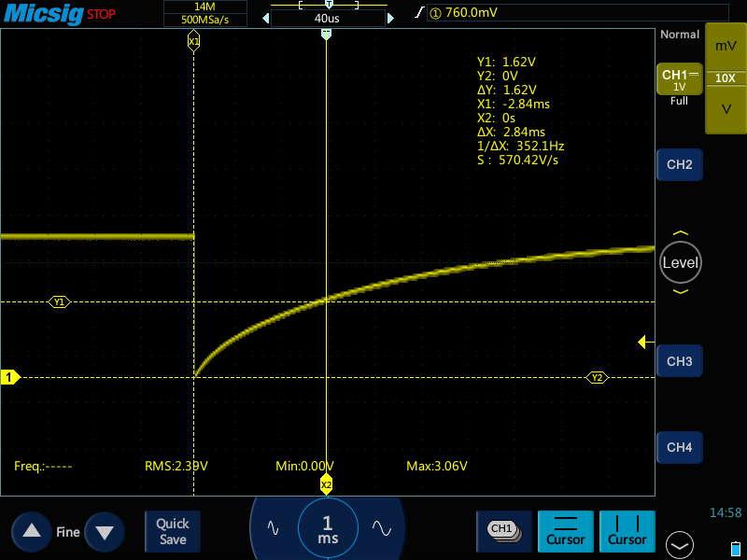Viewport: 747px width, 560px height.
Task: Tap the battery status icon
Action: (x=736, y=549)
